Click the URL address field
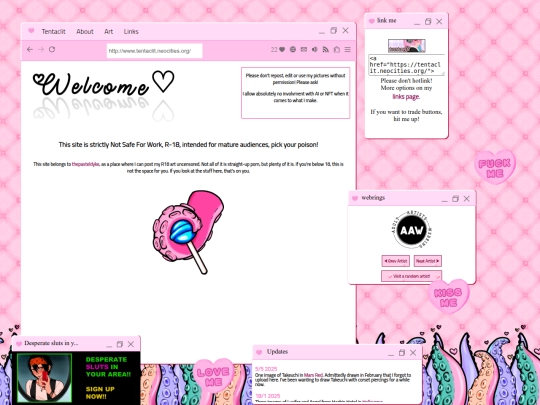The height and width of the screenshot is (405, 540). click(x=154, y=51)
